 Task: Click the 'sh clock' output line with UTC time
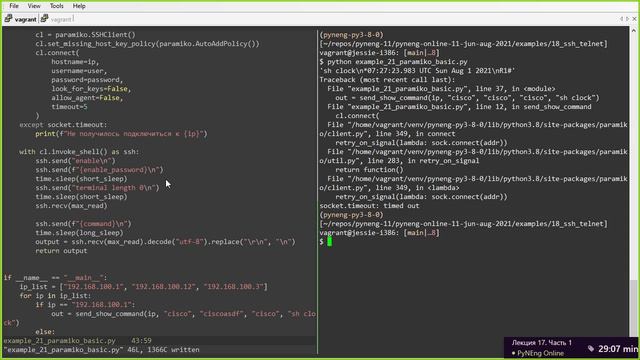(x=417, y=71)
